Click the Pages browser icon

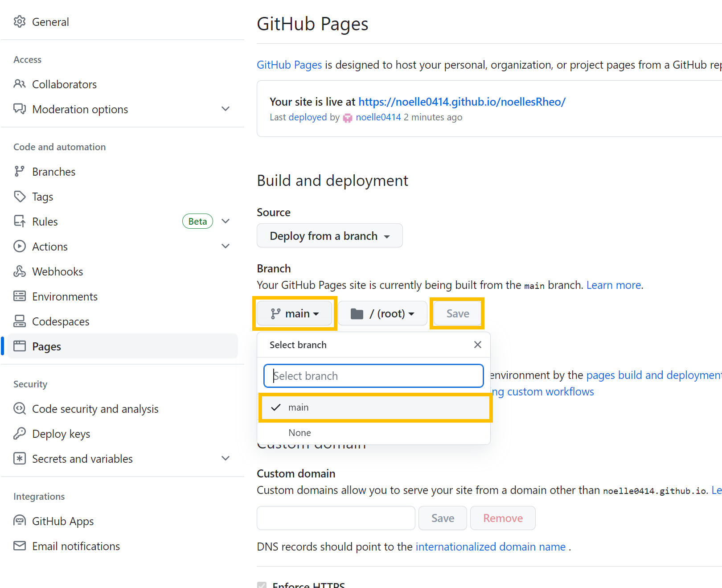[x=20, y=346]
